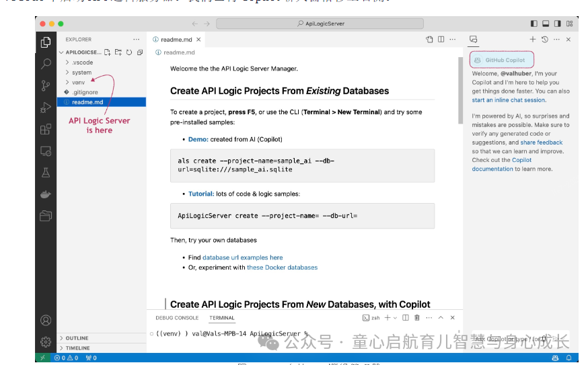The width and height of the screenshot is (588, 365).
Task: Open the Extensions view
Action: [46, 129]
